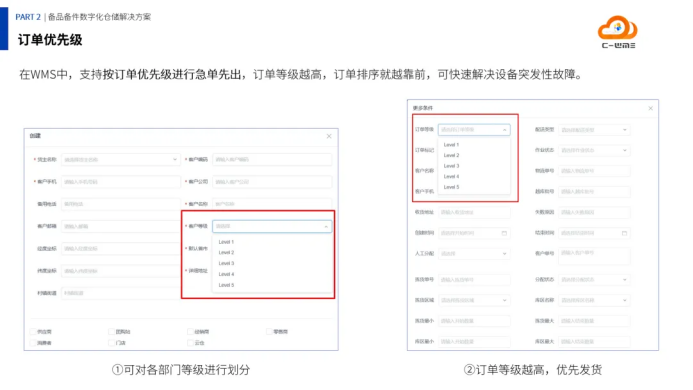The height and width of the screenshot is (390, 693).
Task: Tick the 供应商 checkbox
Action: tap(33, 332)
